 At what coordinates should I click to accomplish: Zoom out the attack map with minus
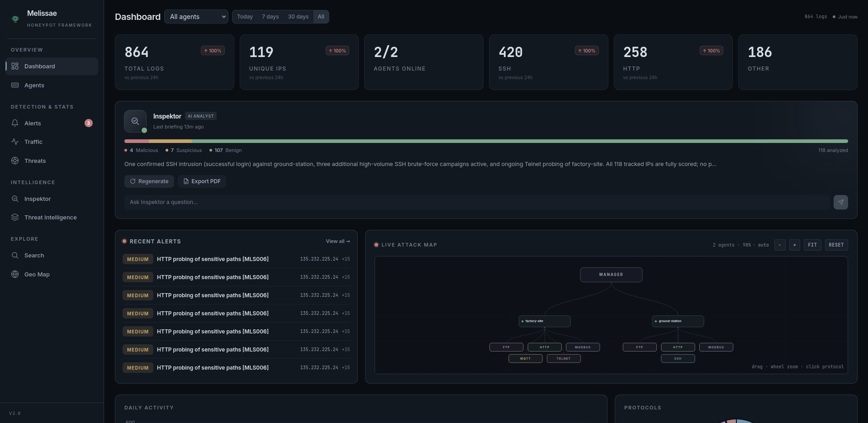(x=780, y=245)
